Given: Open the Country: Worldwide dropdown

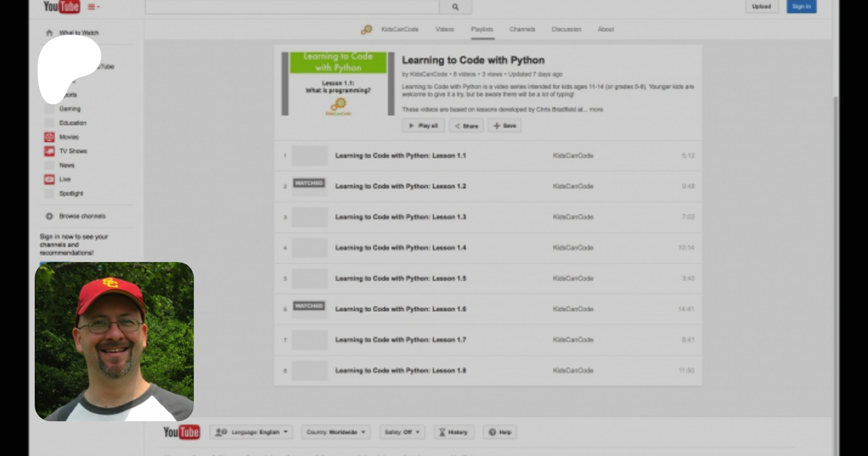Looking at the screenshot, I should pos(336,432).
